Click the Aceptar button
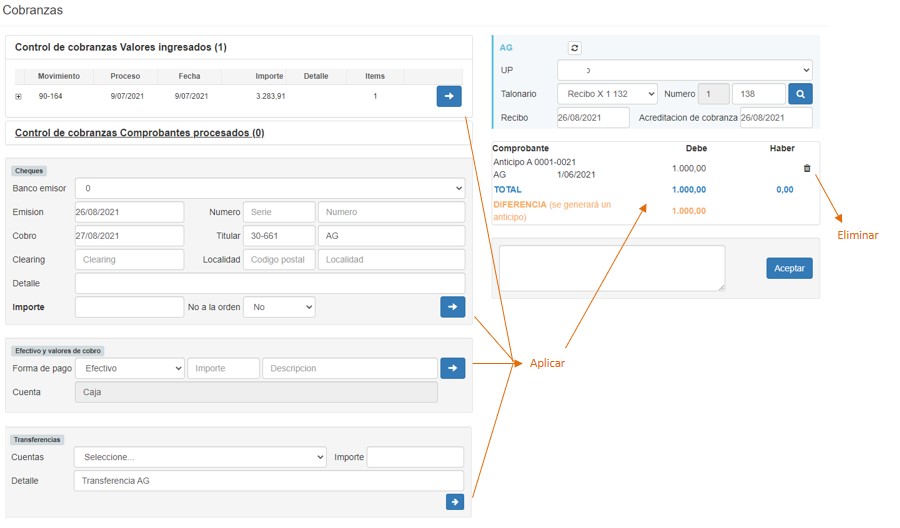The image size is (900, 528). 789,268
